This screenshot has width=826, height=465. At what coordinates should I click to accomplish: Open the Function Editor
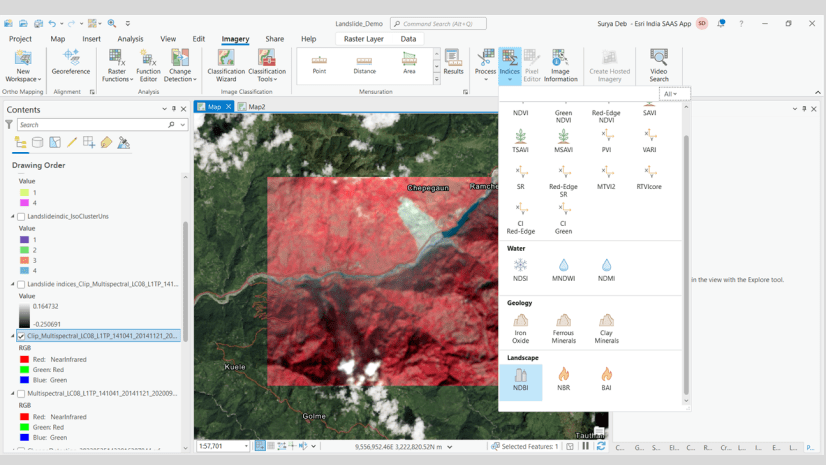pyautogui.click(x=148, y=66)
